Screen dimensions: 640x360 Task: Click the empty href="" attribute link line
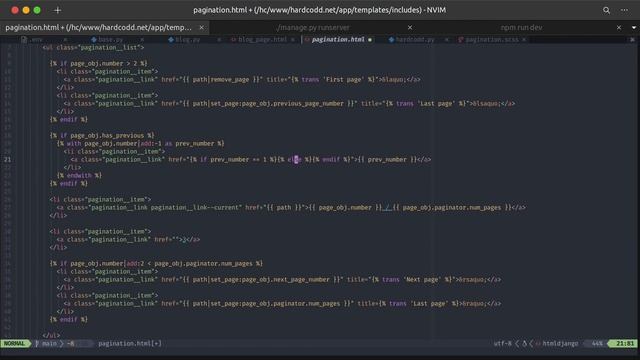[128, 240]
